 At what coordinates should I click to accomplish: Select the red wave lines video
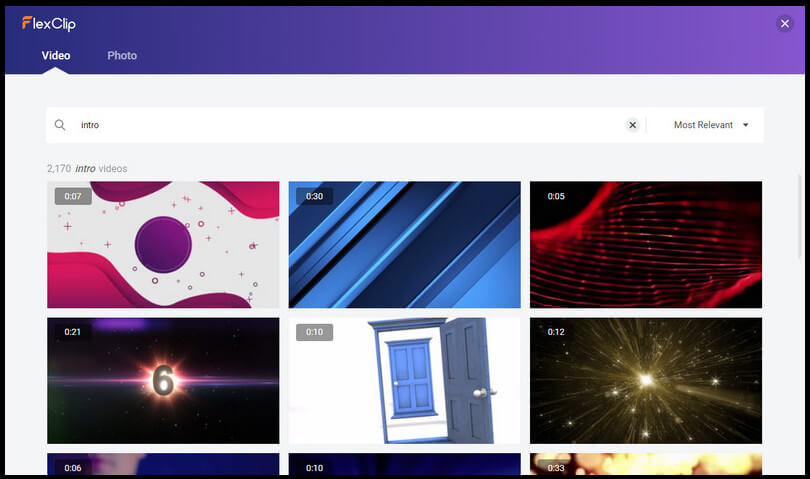tap(646, 244)
